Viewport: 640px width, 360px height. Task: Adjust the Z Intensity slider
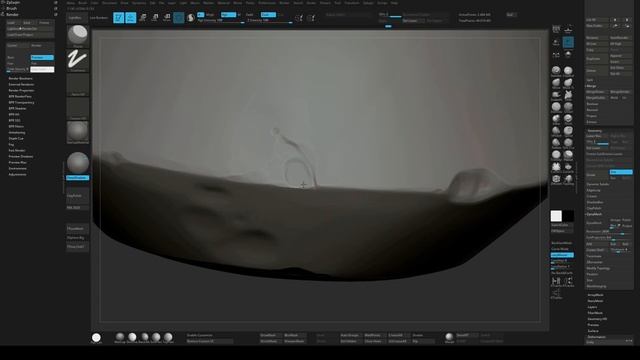269,20
